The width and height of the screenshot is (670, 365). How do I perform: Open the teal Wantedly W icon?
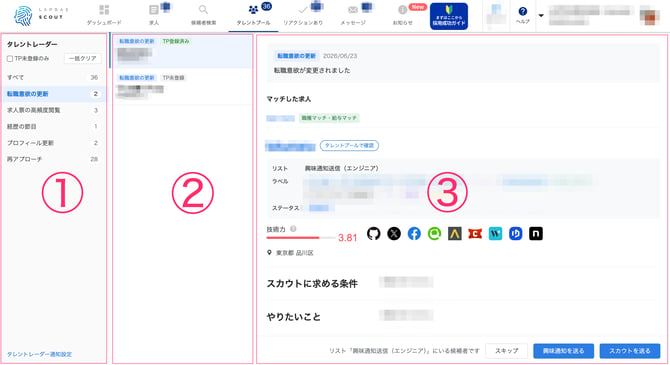[495, 233]
